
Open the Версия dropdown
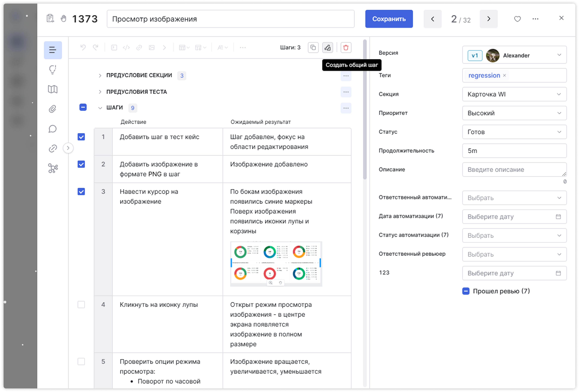tap(515, 55)
